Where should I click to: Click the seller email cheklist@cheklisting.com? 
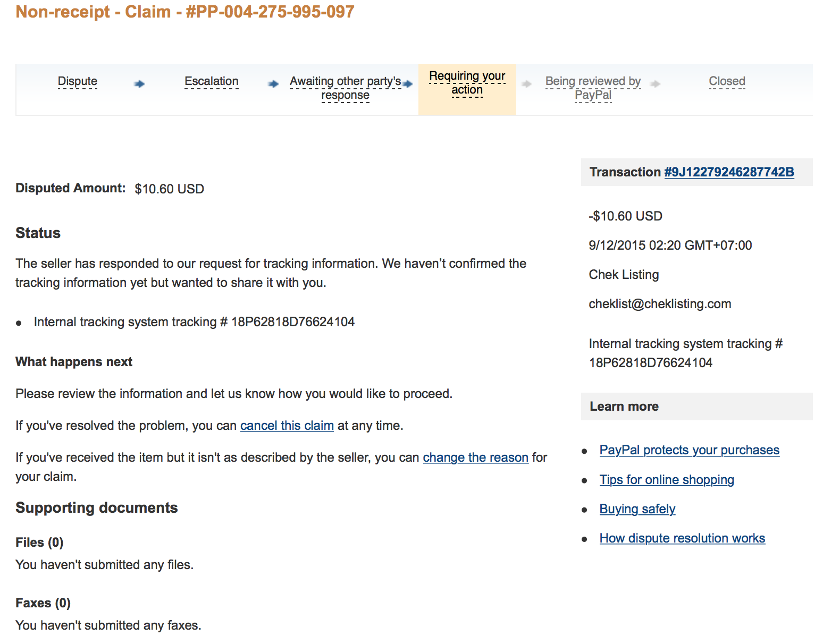point(660,304)
